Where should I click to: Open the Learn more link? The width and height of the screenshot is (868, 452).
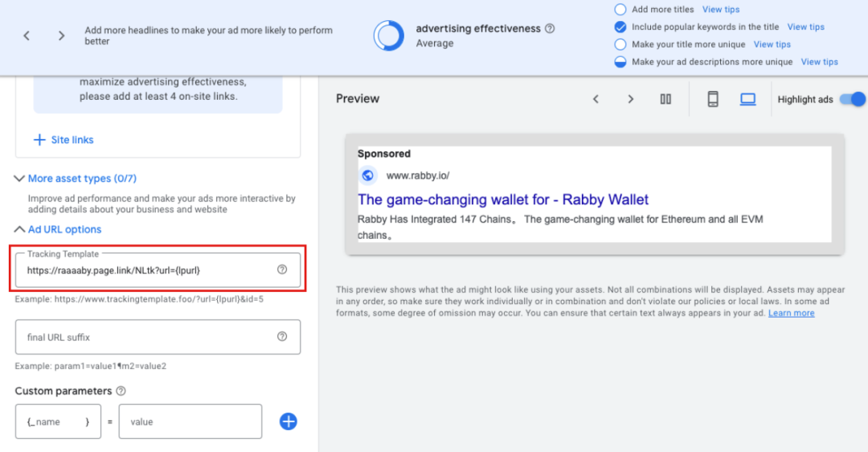pos(791,313)
